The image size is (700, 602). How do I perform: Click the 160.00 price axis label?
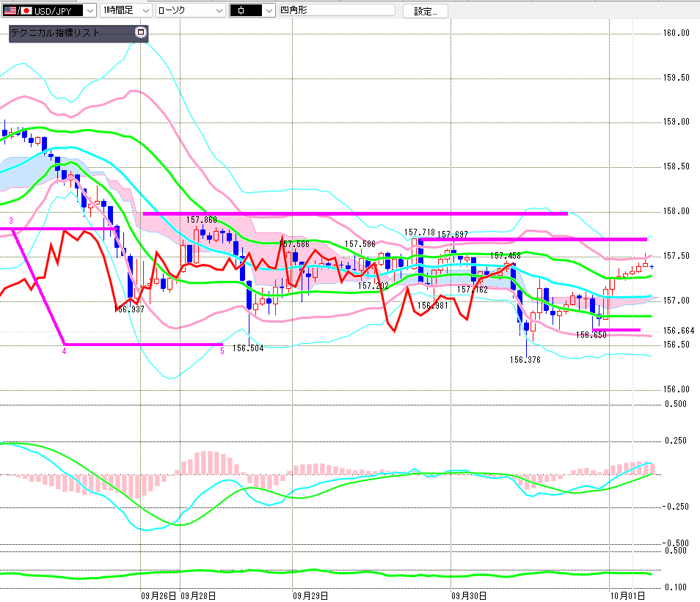tap(677, 33)
